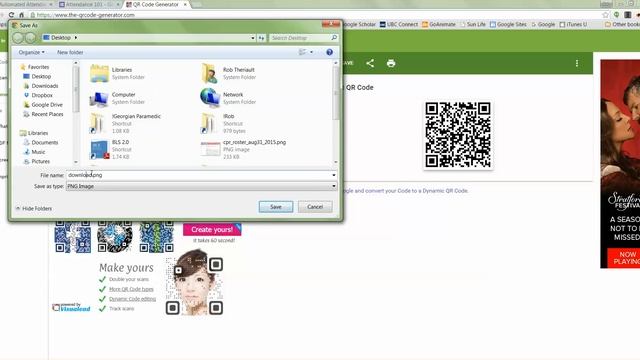Switch to the QR Code Generator tab

coord(156,4)
